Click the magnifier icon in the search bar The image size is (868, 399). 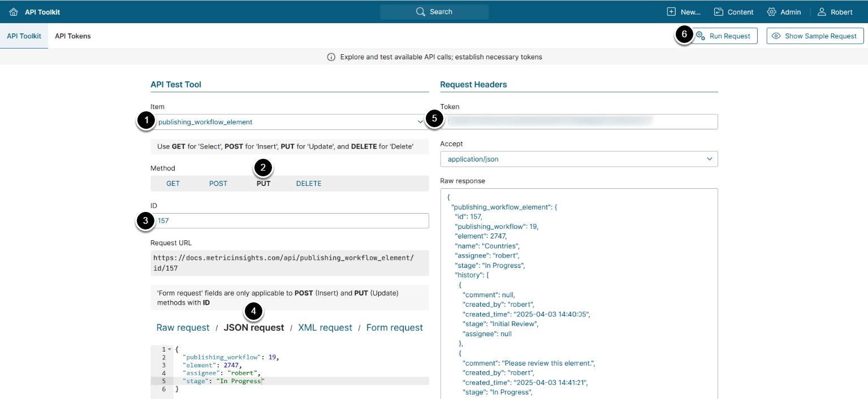click(420, 12)
